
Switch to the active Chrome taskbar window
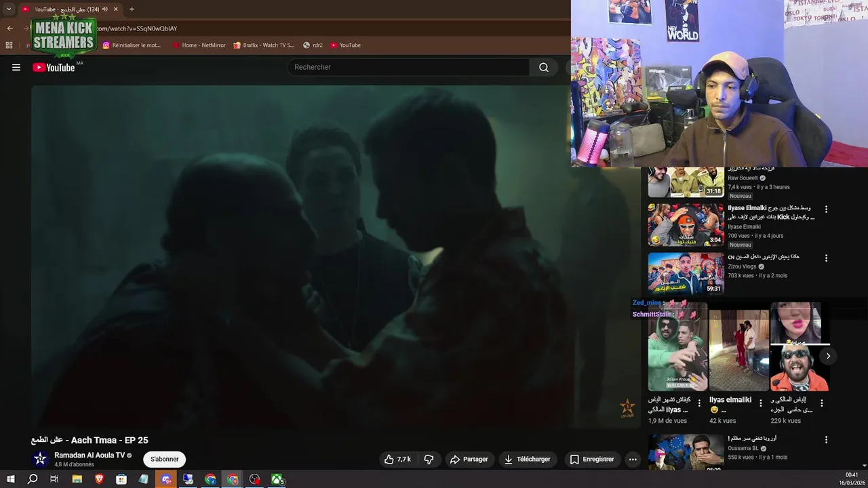[233, 479]
